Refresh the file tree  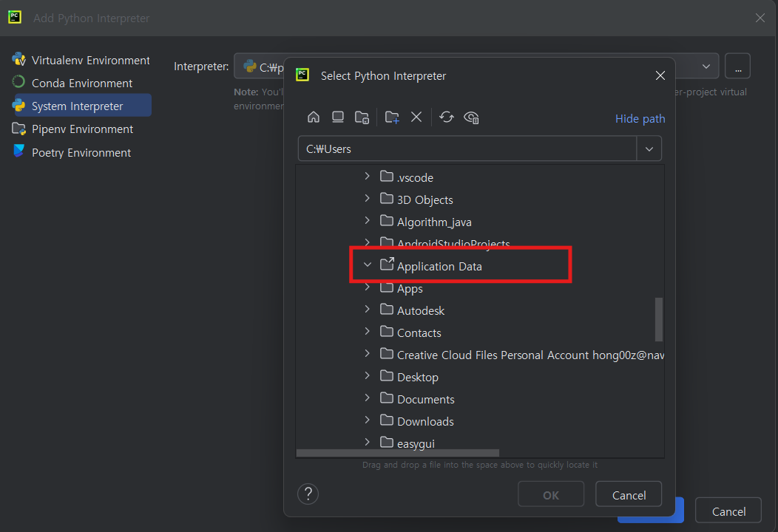(447, 117)
